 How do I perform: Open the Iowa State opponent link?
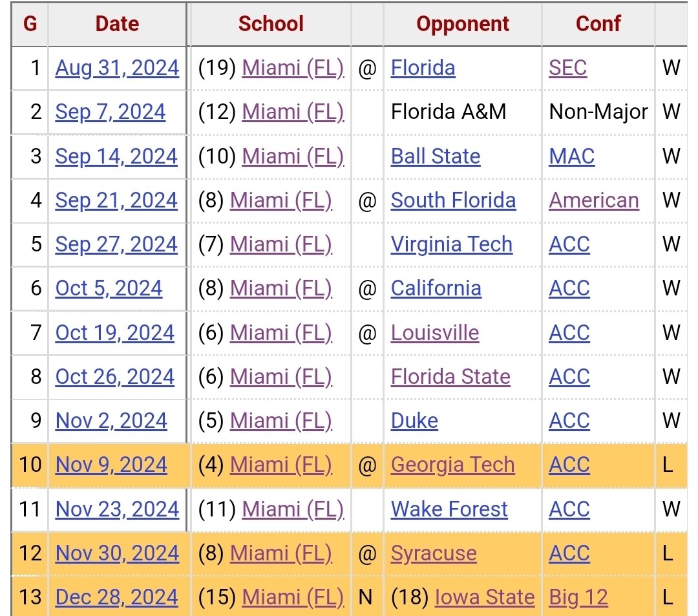pos(484,597)
